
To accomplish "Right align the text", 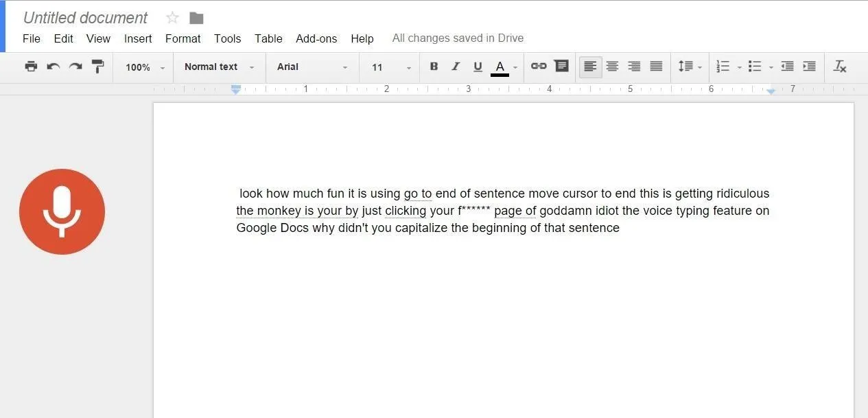I will [634, 67].
